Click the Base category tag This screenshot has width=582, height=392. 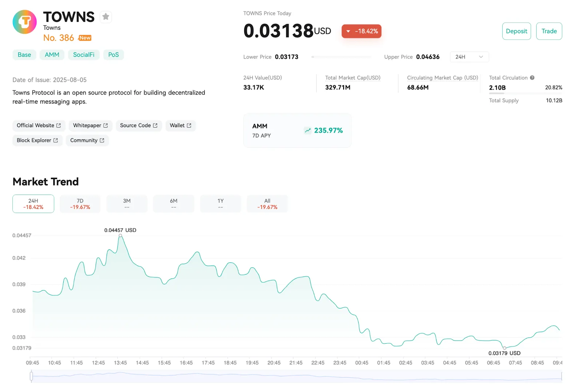click(x=24, y=55)
